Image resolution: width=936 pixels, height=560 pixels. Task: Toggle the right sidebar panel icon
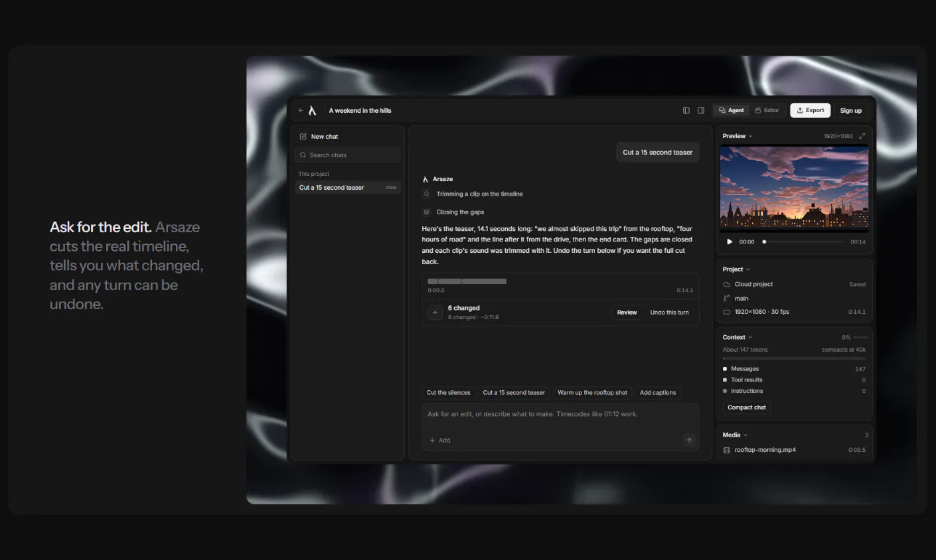click(701, 111)
